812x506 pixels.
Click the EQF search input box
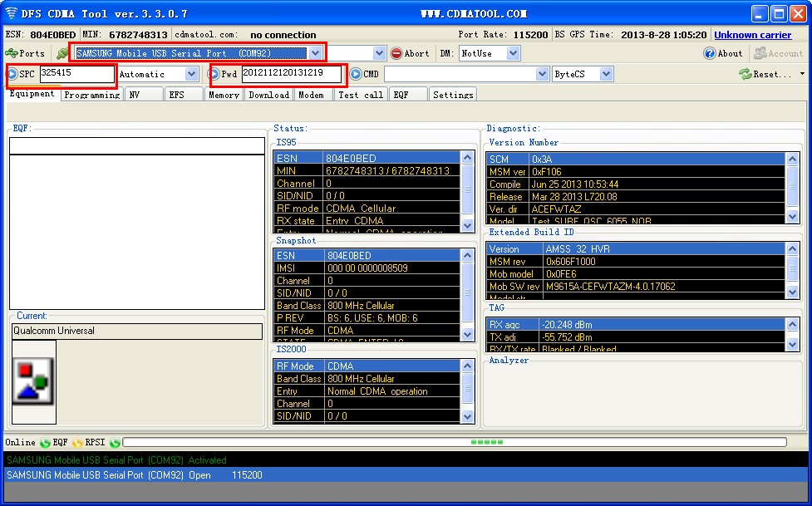coord(137,145)
